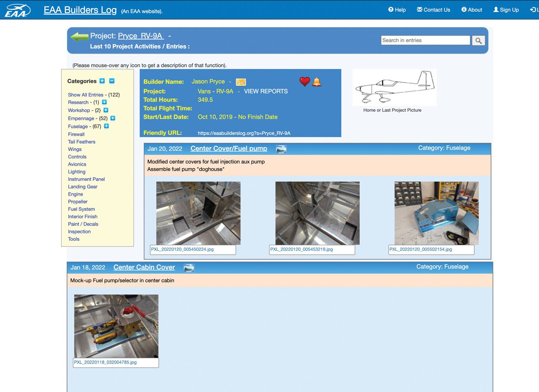Click the bell notification icon

[x=317, y=82]
